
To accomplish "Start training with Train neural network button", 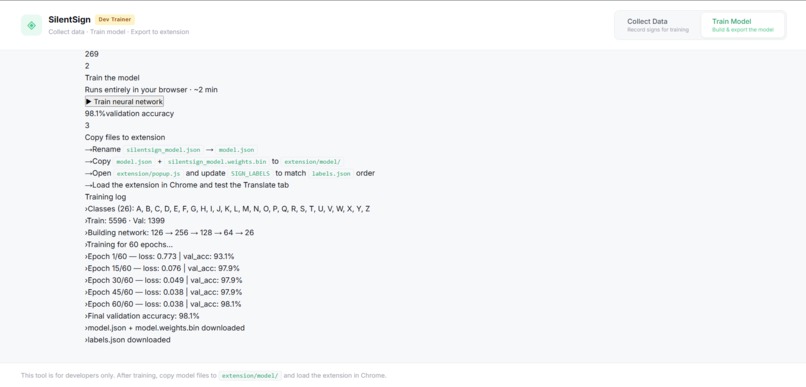I will (x=124, y=102).
